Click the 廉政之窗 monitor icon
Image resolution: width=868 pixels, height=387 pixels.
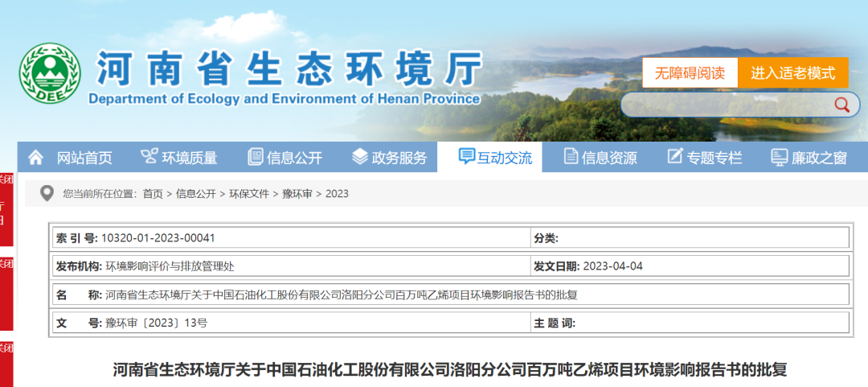779,158
